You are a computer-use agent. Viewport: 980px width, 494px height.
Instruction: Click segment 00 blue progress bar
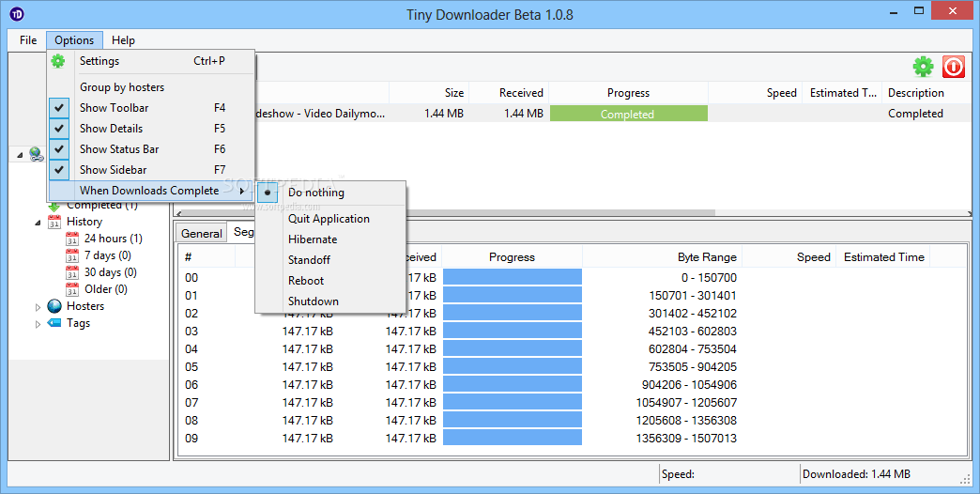pos(512,277)
